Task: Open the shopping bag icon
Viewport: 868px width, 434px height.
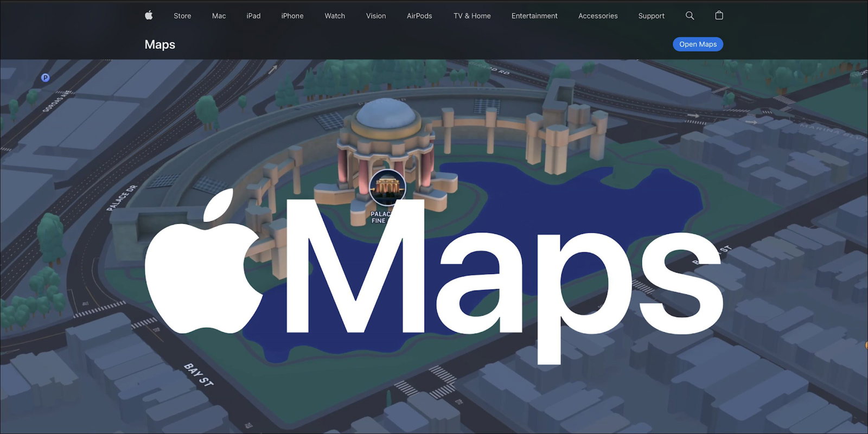Action: (x=719, y=15)
